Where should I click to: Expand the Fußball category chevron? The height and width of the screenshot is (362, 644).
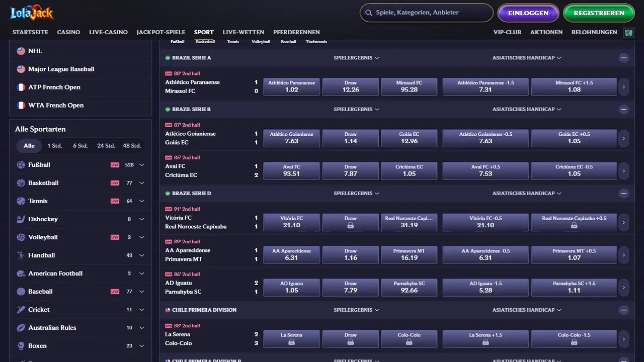tap(142, 165)
